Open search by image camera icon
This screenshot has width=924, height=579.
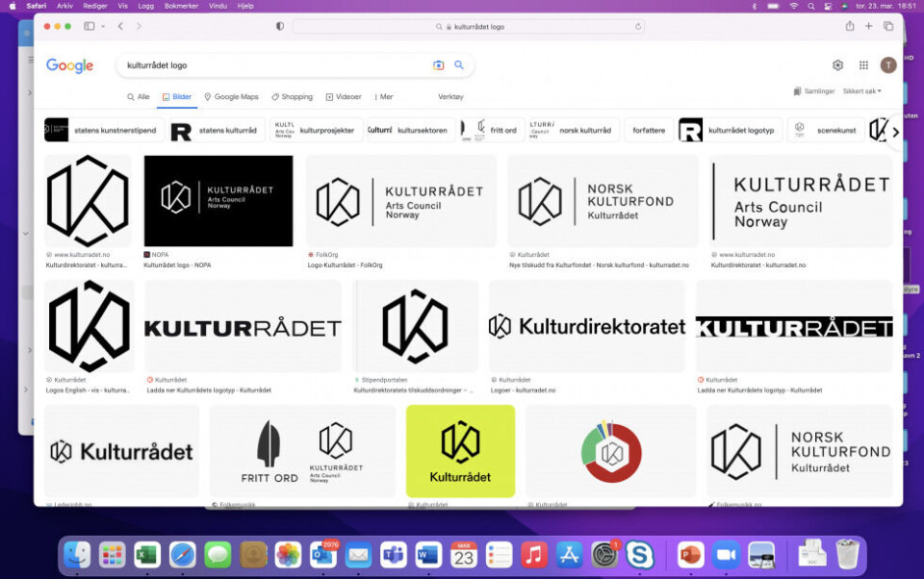click(439, 65)
